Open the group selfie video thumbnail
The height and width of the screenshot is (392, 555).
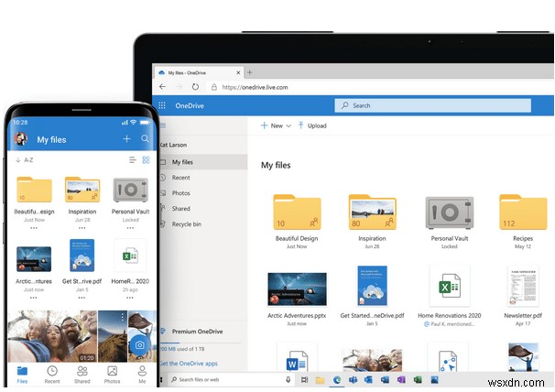pyautogui.click(x=52, y=336)
